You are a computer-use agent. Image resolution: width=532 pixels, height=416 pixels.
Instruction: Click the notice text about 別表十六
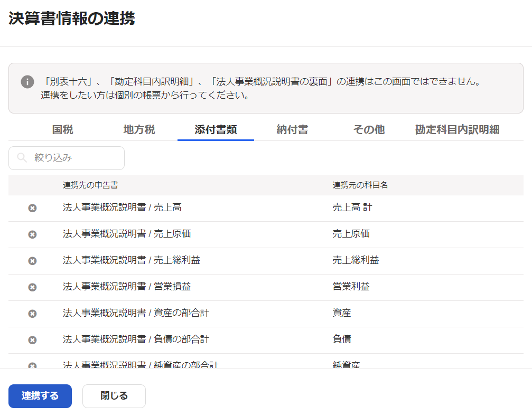coord(262,88)
